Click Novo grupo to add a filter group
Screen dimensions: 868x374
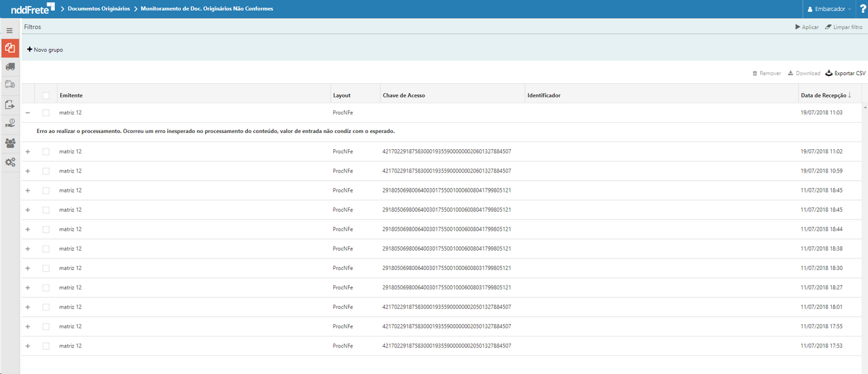click(x=44, y=48)
